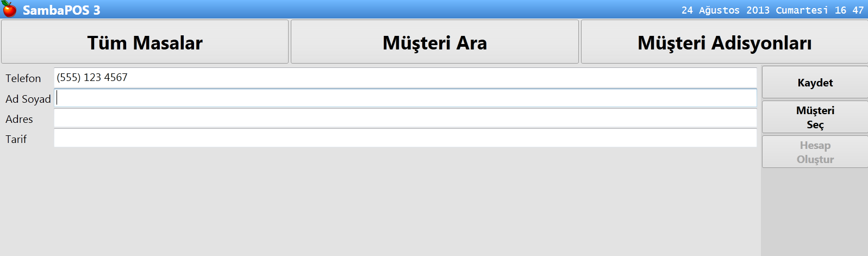
Task: Click the Müşteri Seç button
Action: tap(815, 117)
